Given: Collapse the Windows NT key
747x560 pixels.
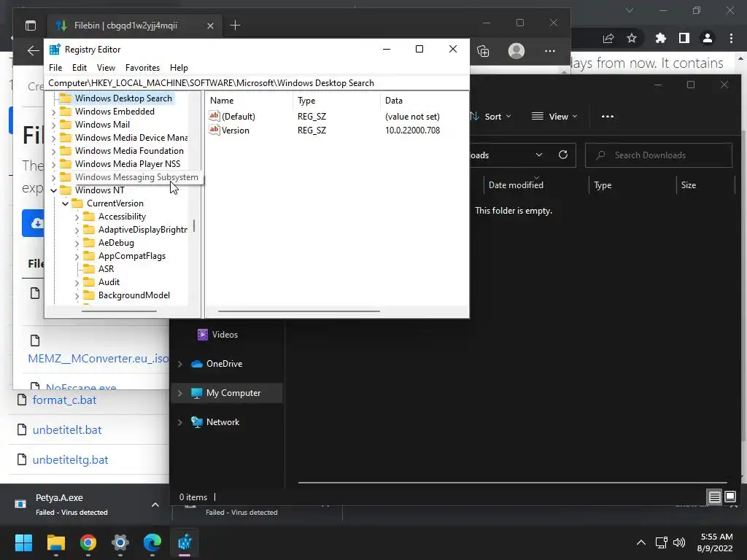Looking at the screenshot, I should (53, 190).
